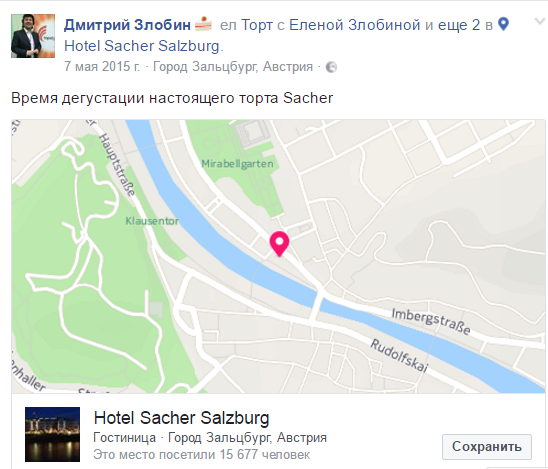Click the Город Зальцбург, Австрия location link

233,66
